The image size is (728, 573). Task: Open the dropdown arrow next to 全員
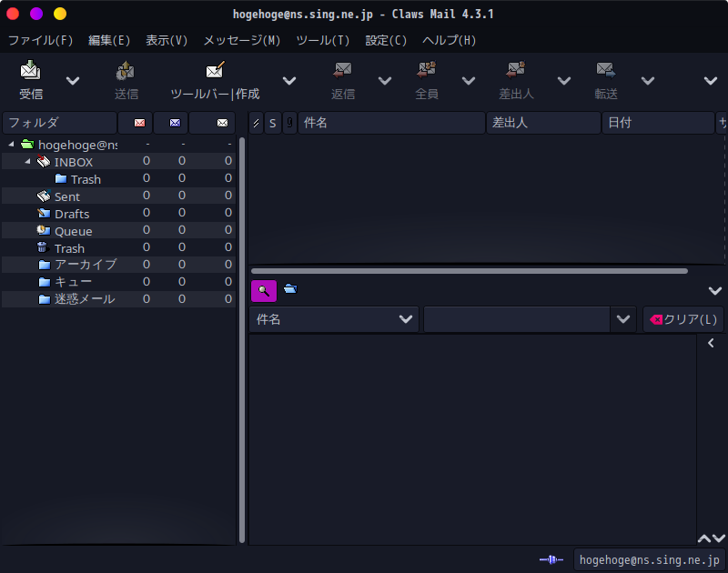tap(469, 81)
